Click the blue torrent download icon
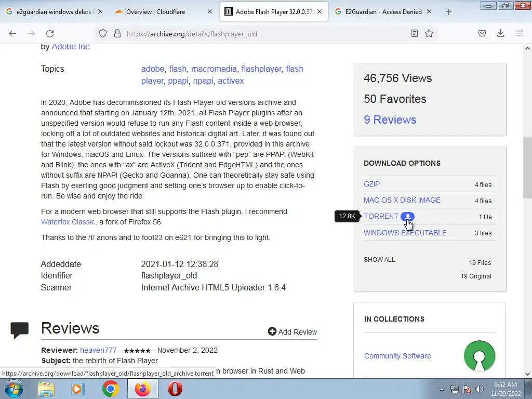This screenshot has height=399, width=532. (407, 217)
